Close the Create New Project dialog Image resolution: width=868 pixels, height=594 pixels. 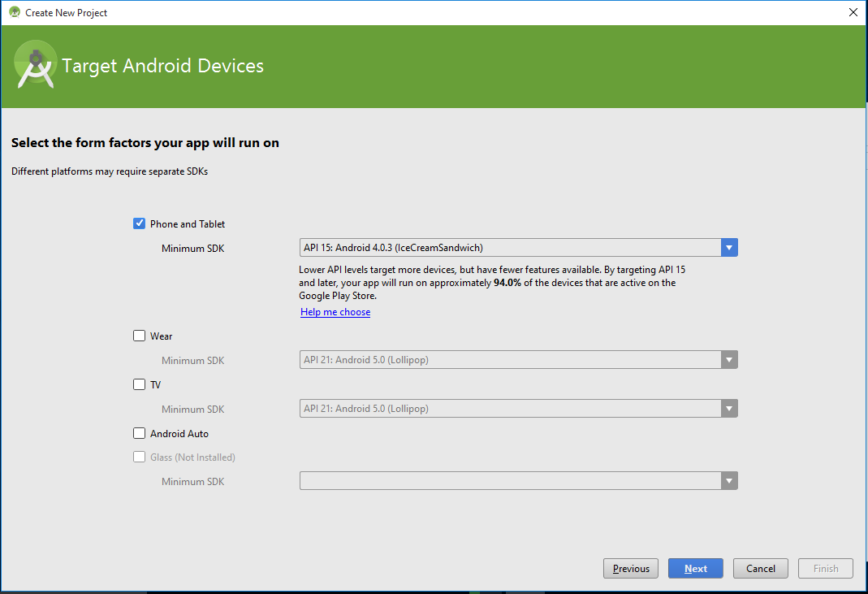tap(853, 12)
